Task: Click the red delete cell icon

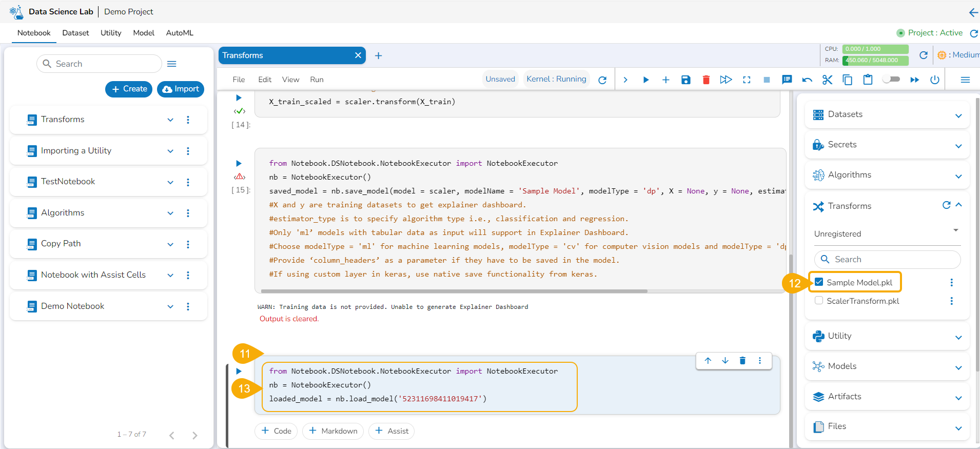Action: coord(706,80)
